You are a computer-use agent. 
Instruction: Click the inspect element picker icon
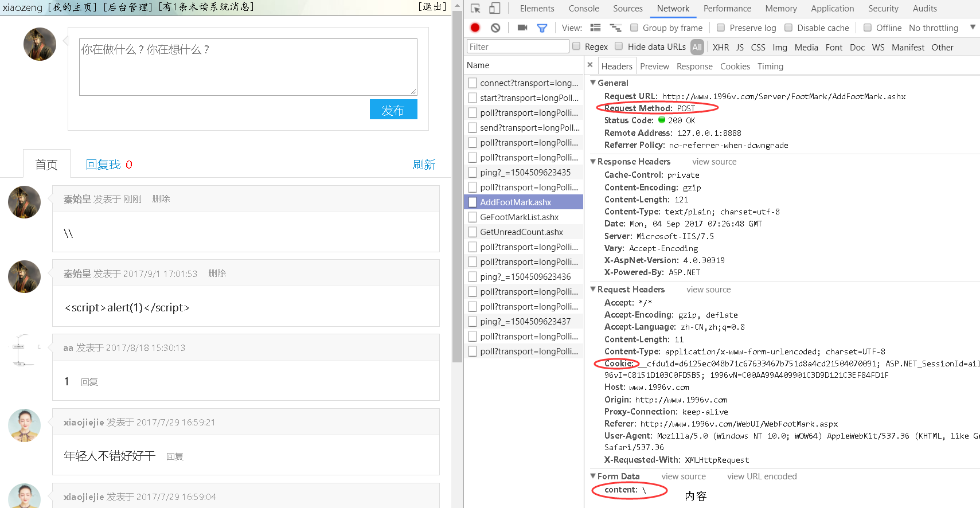click(475, 9)
